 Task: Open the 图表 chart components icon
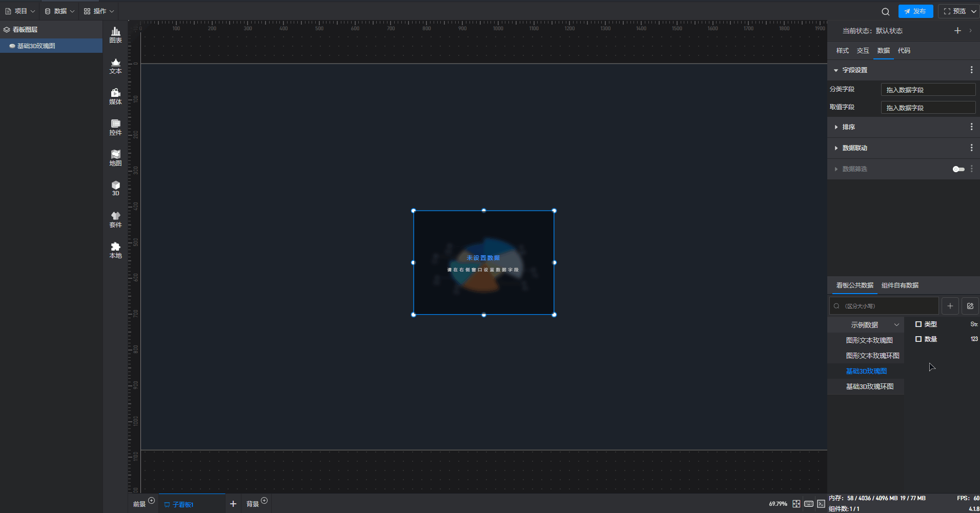point(115,35)
